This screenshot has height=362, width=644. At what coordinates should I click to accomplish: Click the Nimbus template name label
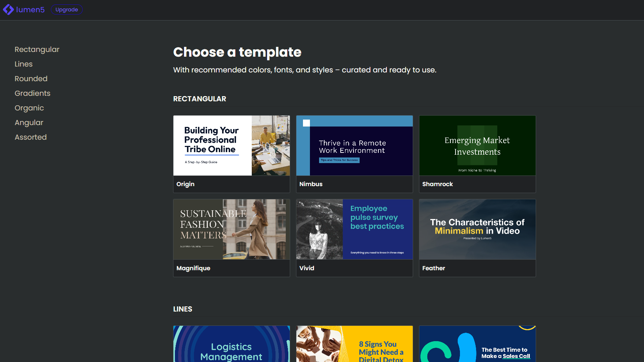pos(311,184)
